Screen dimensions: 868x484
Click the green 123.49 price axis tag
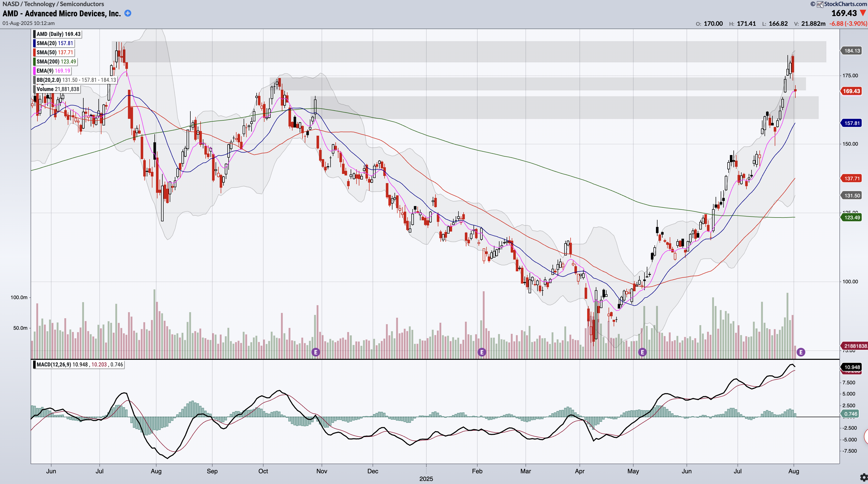pyautogui.click(x=851, y=218)
